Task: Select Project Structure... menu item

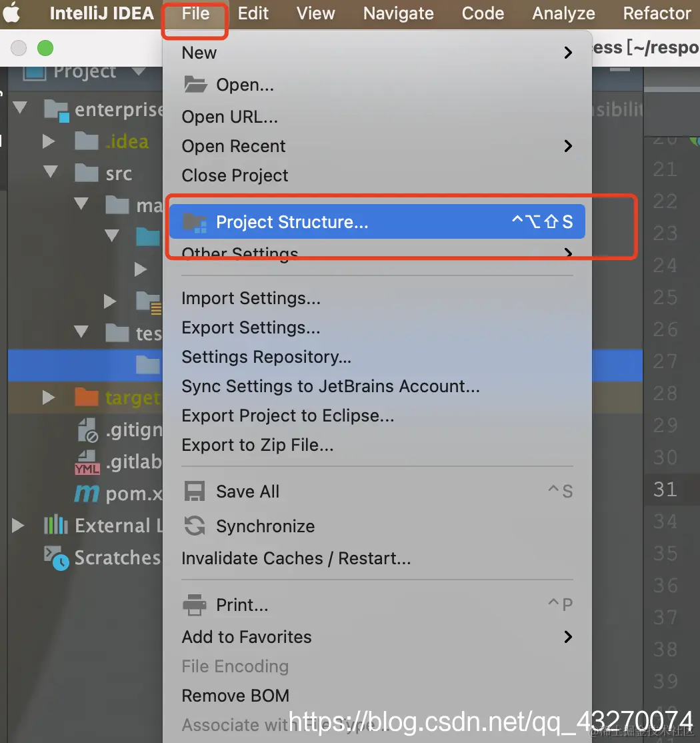Action: pyautogui.click(x=377, y=221)
